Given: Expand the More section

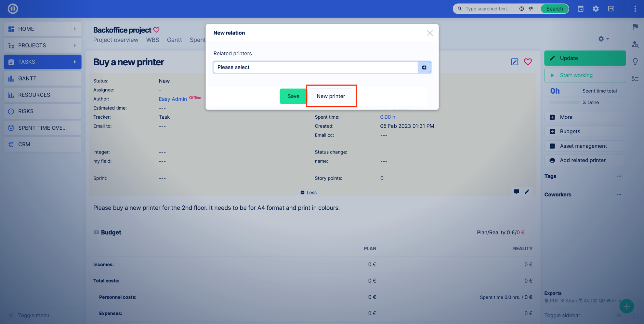Looking at the screenshot, I should pyautogui.click(x=566, y=117).
